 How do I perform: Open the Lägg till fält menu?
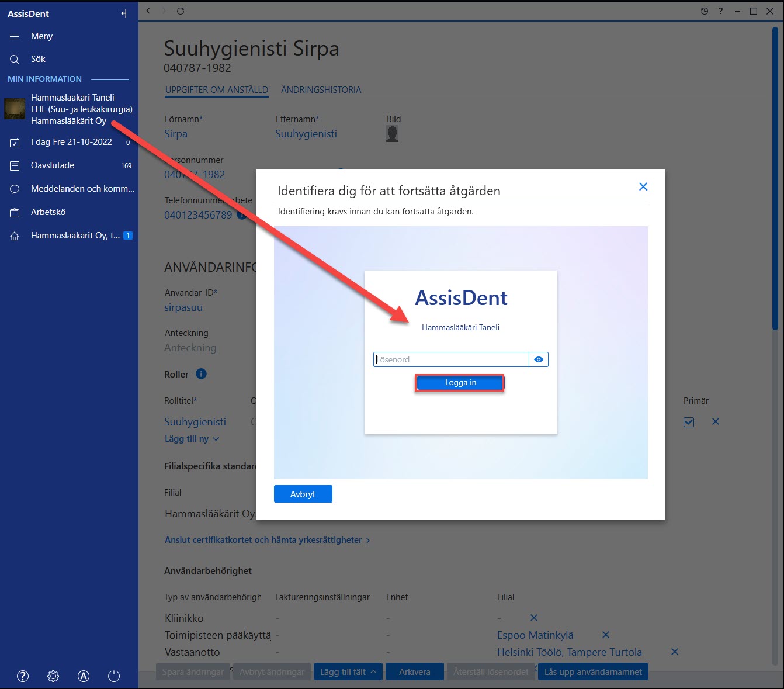coord(348,672)
